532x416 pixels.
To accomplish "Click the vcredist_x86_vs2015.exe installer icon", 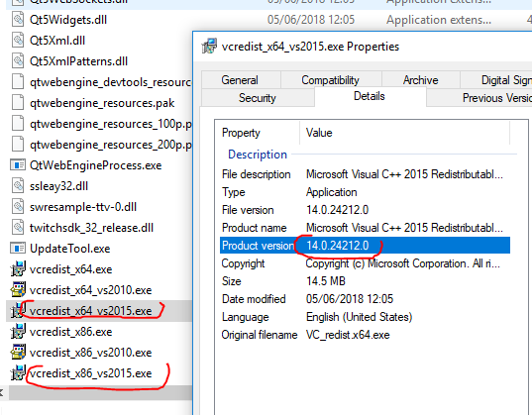I will click(18, 373).
